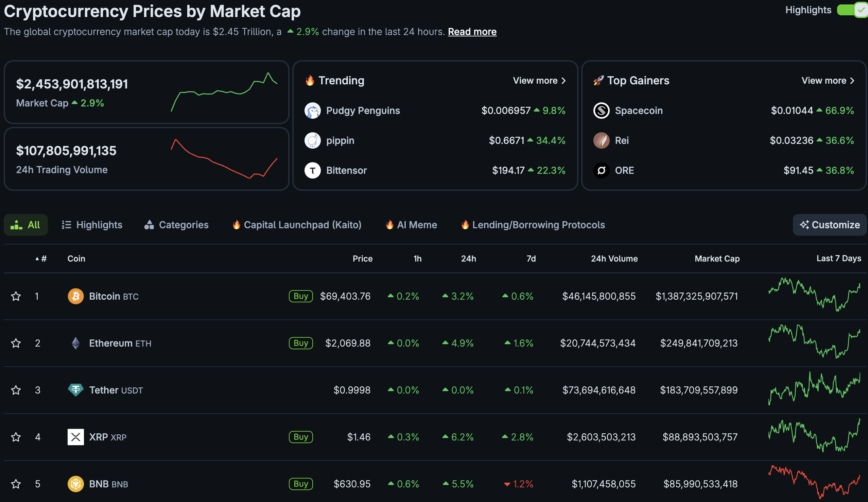Toggle the BNB favorite star
Image resolution: width=868 pixels, height=502 pixels.
[x=16, y=484]
